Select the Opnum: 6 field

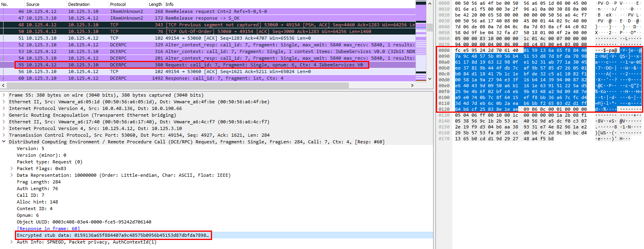pos(28,215)
